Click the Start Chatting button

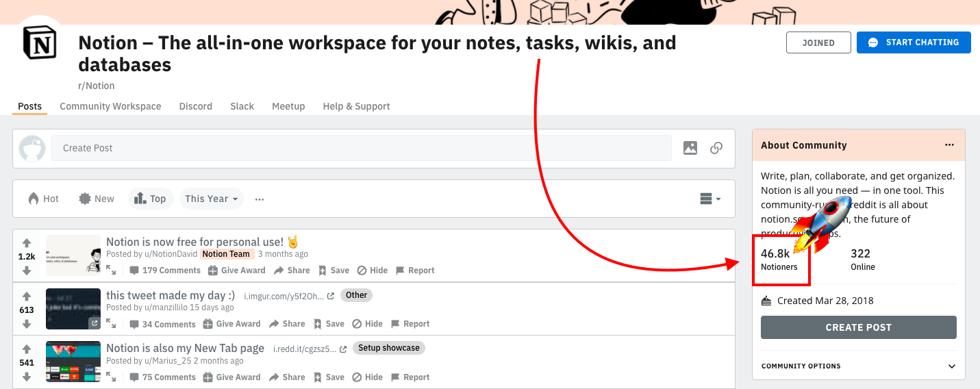[x=914, y=42]
